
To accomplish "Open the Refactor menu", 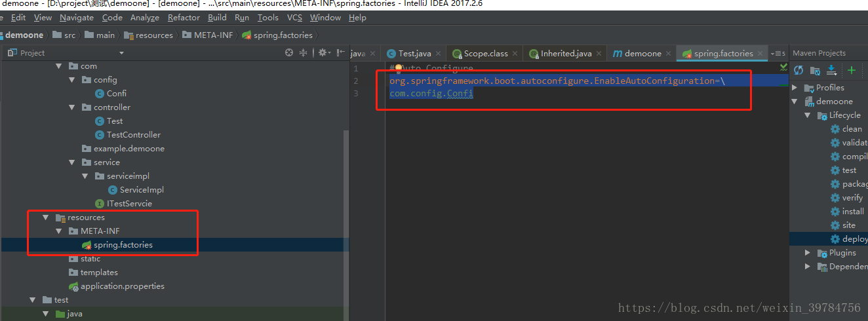I will [184, 18].
